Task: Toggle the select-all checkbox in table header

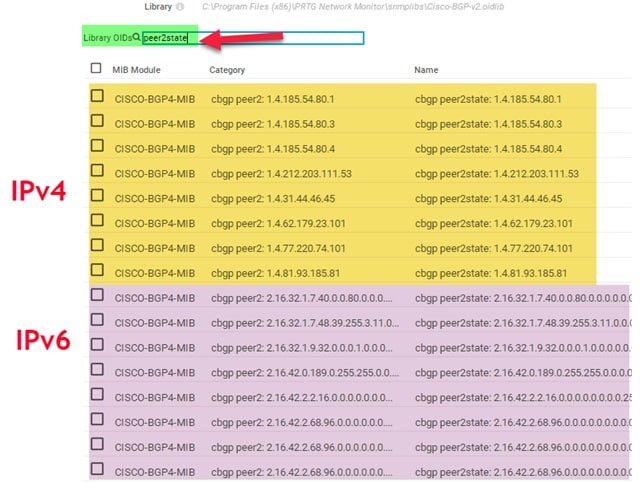Action: [x=96, y=68]
